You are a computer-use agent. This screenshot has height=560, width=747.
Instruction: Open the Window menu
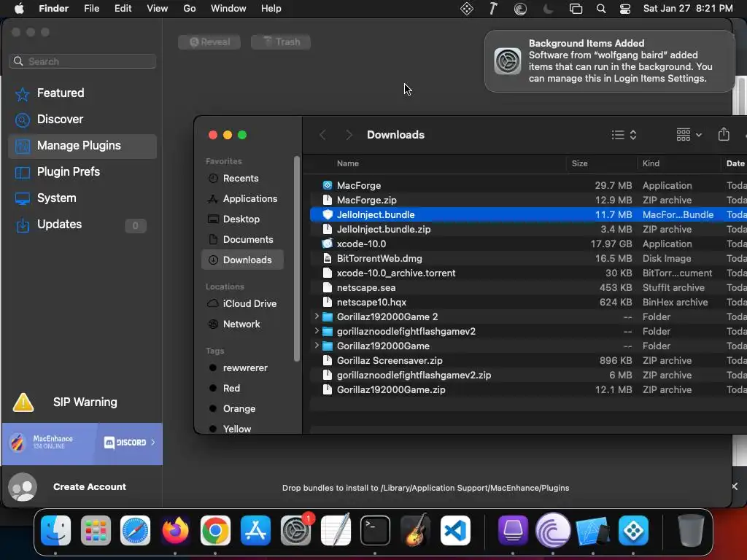[x=228, y=9]
